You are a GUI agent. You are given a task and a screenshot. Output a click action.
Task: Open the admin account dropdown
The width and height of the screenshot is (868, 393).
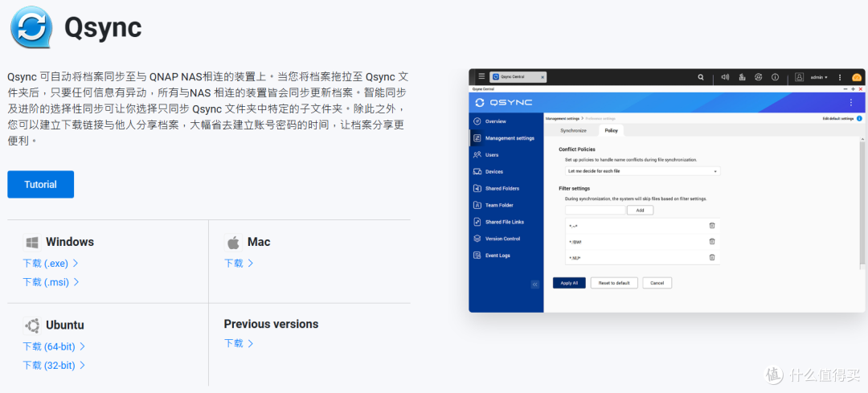819,77
